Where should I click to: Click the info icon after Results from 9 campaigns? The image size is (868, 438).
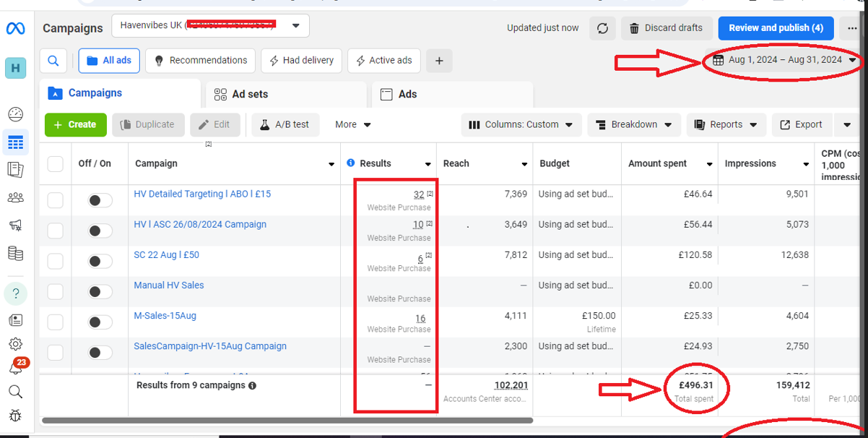pos(252,386)
